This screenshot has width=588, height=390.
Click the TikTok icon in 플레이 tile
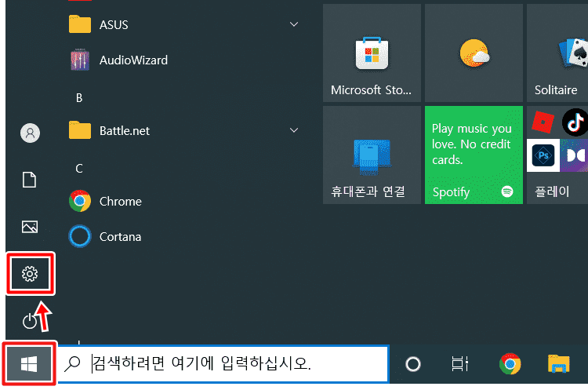point(575,122)
